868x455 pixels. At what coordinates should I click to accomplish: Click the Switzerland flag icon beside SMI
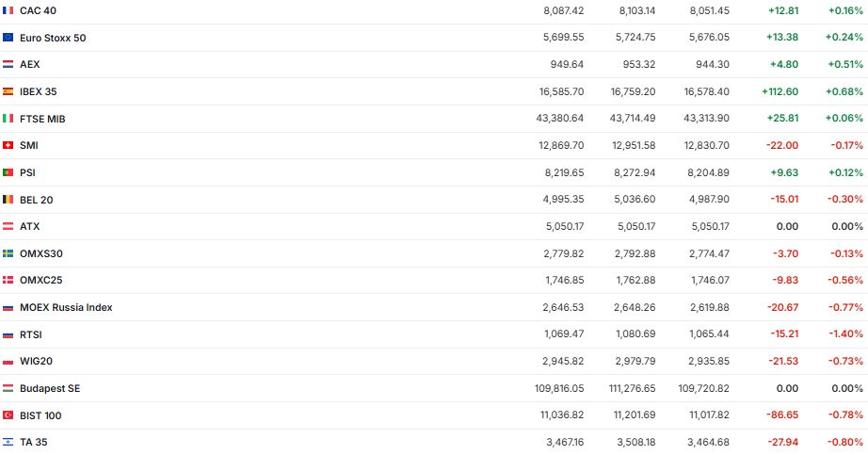click(x=8, y=146)
